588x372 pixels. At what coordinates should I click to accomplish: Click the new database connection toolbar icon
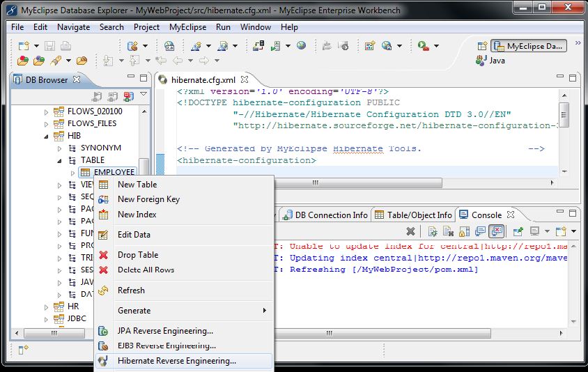pos(132,46)
